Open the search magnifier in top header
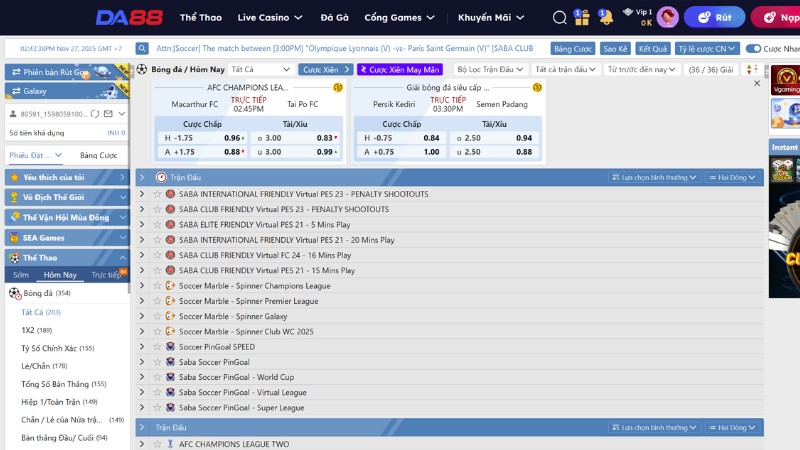 pyautogui.click(x=560, y=18)
